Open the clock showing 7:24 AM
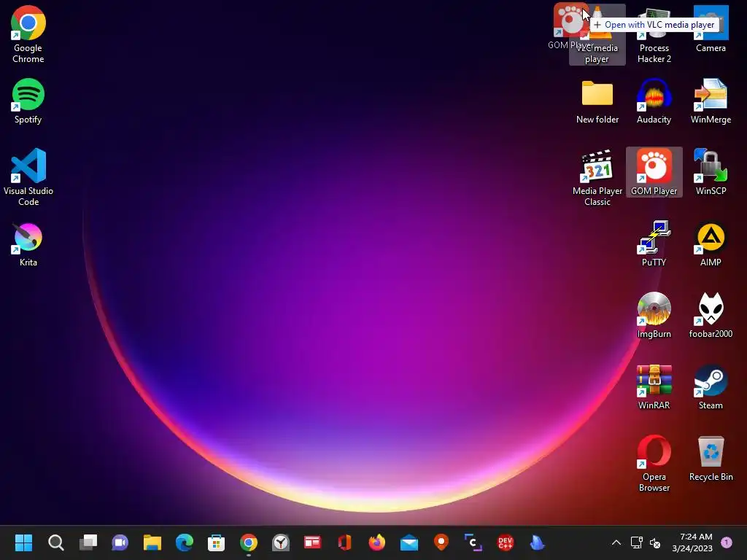 click(x=692, y=542)
